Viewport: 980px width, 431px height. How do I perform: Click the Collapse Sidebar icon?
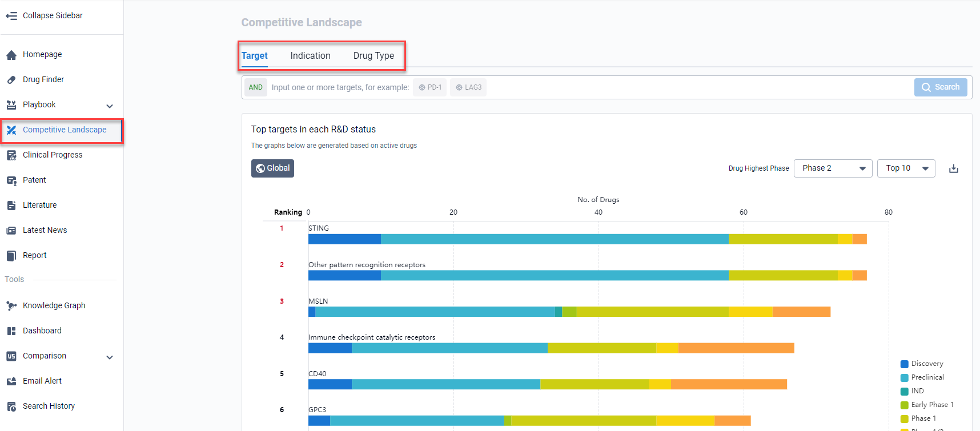(x=11, y=16)
